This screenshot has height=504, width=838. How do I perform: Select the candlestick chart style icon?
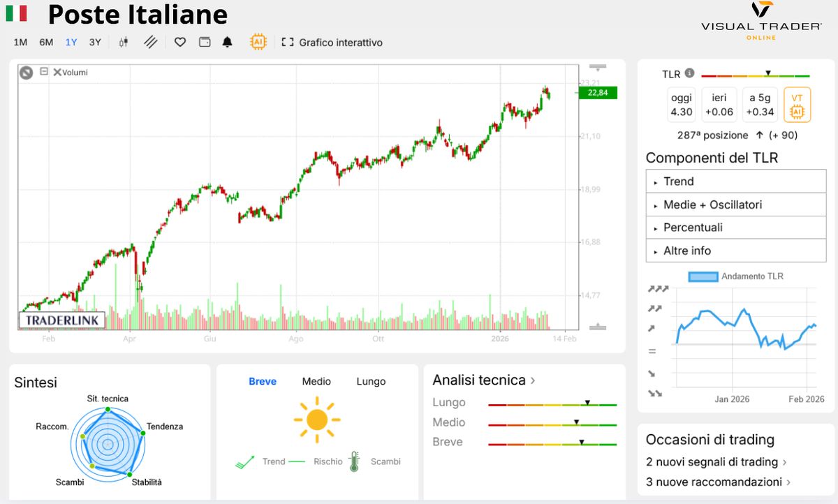pyautogui.click(x=124, y=42)
